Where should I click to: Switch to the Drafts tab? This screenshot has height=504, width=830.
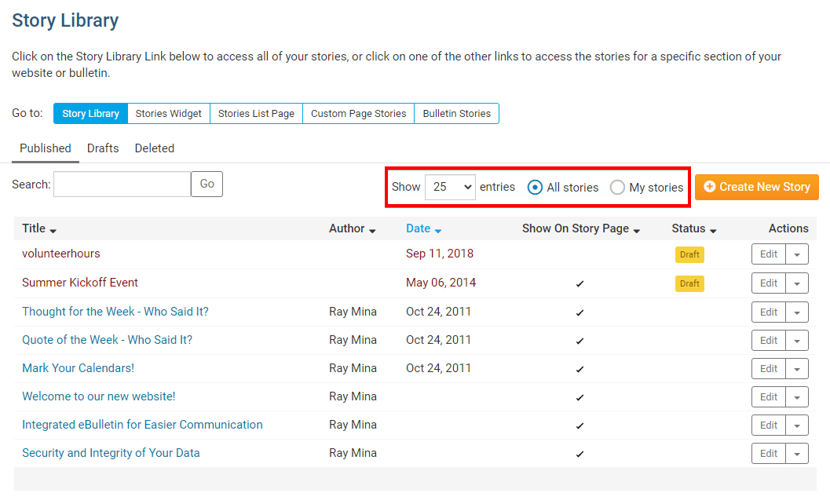click(x=103, y=148)
